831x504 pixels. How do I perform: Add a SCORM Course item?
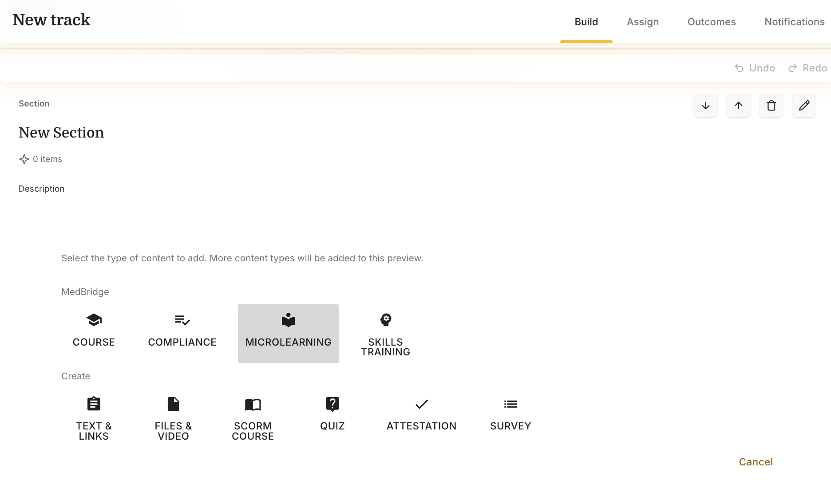pos(253,418)
